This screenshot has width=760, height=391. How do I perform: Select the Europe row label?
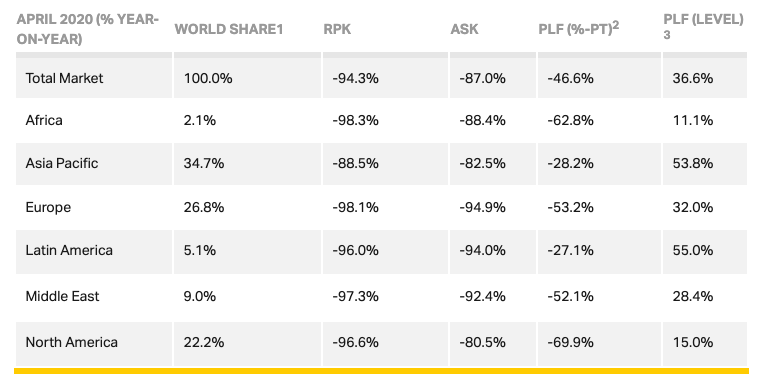click(48, 207)
